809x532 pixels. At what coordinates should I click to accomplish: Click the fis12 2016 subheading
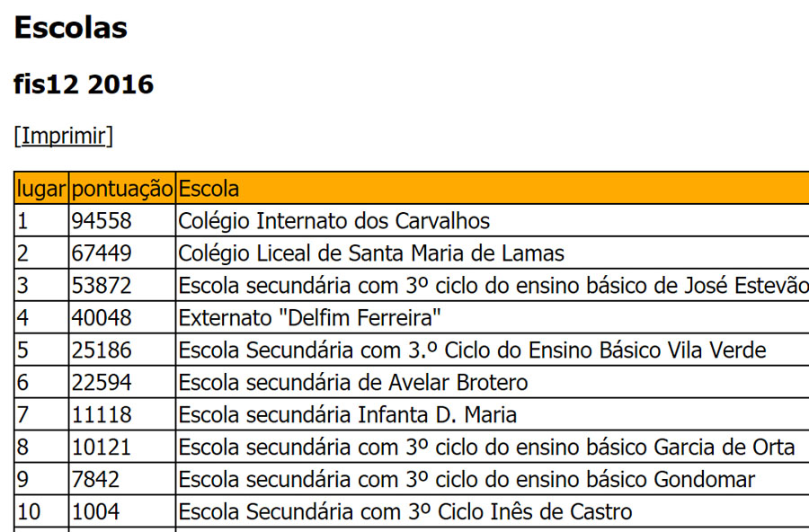(84, 84)
